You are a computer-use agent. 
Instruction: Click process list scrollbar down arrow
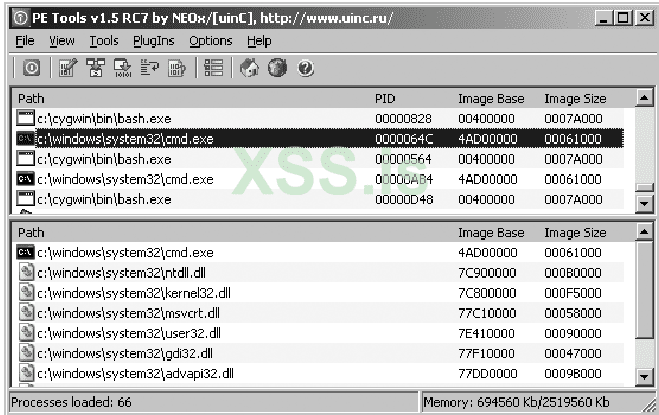click(x=644, y=204)
